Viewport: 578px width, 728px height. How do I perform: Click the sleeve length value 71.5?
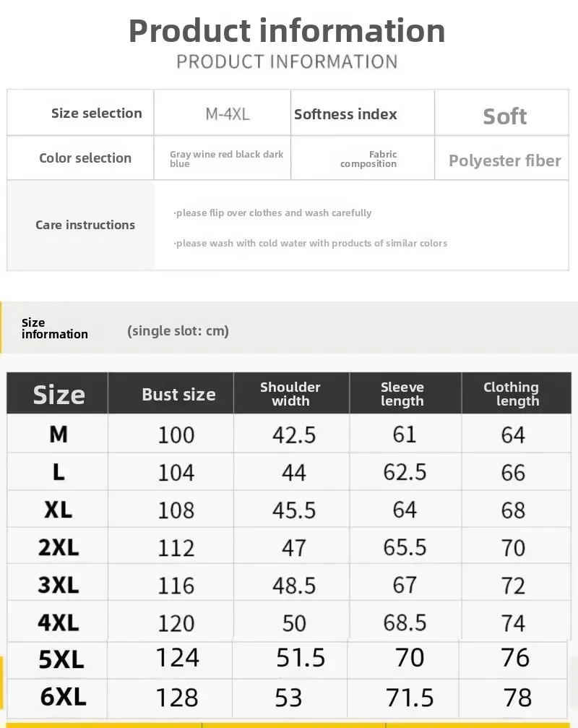tap(410, 697)
